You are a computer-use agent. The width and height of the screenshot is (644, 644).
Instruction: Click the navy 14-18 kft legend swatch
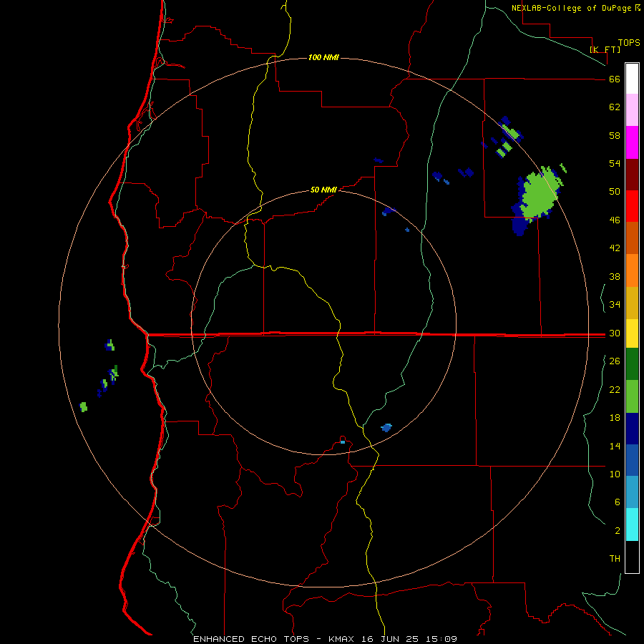(x=632, y=429)
